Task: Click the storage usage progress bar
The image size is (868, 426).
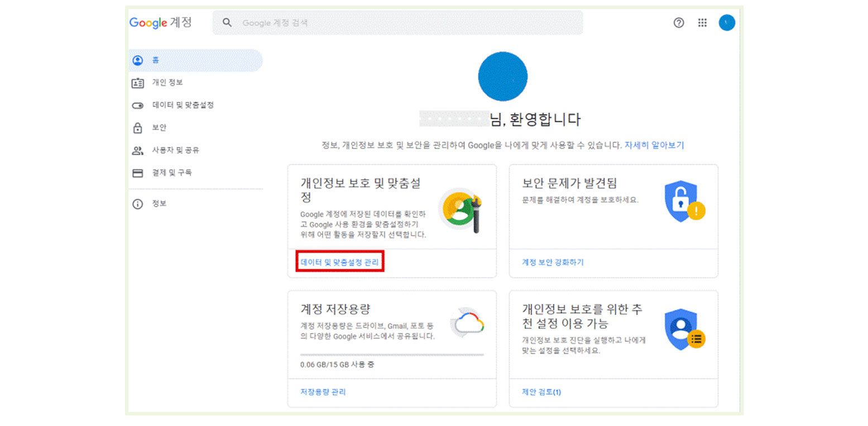Action: [x=392, y=355]
